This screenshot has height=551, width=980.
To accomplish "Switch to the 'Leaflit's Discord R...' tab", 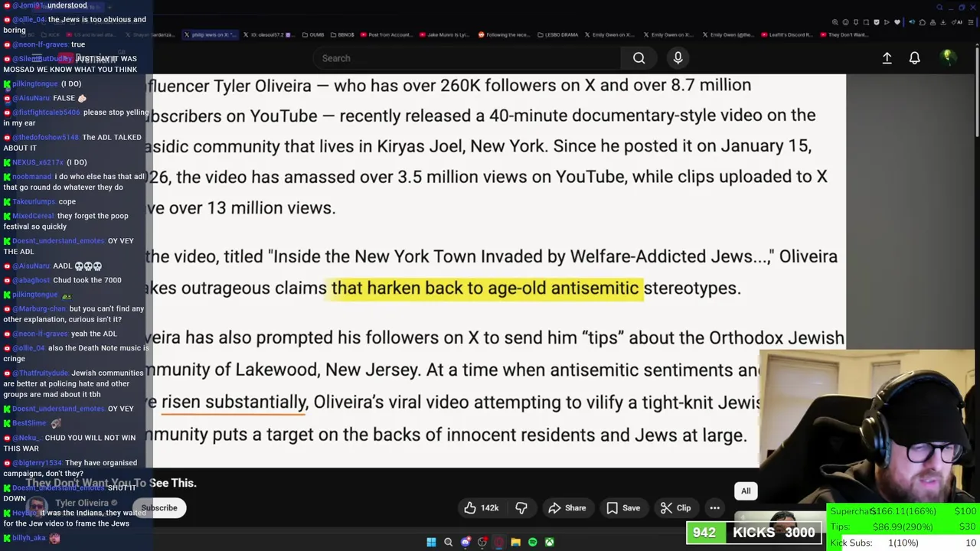I will coord(788,34).
